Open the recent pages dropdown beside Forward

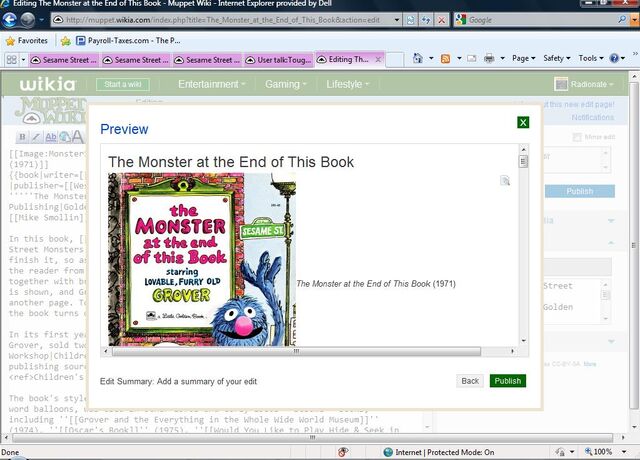point(42,20)
